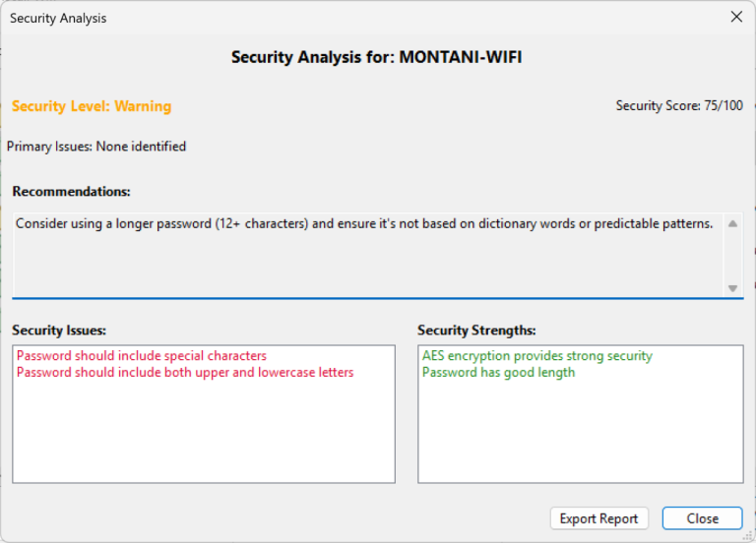
Task: Click the Recommendations heading label
Action: click(71, 192)
